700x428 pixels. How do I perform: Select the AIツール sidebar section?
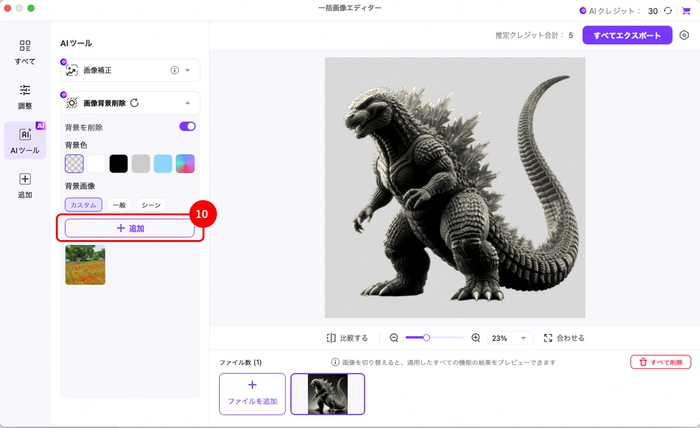(x=25, y=141)
